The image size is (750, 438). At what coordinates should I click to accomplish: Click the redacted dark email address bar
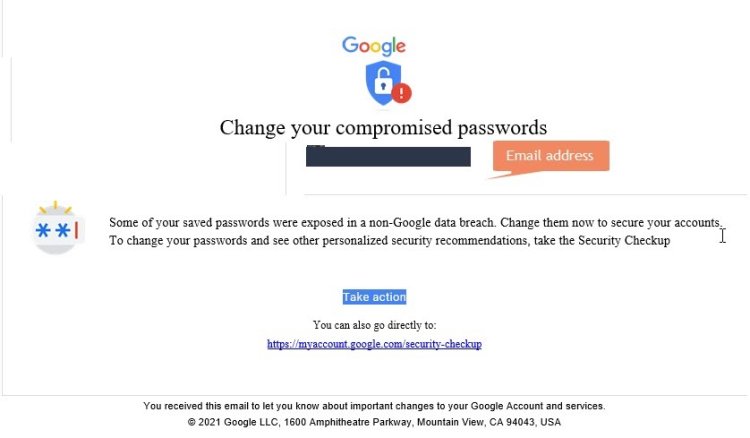coord(388,157)
